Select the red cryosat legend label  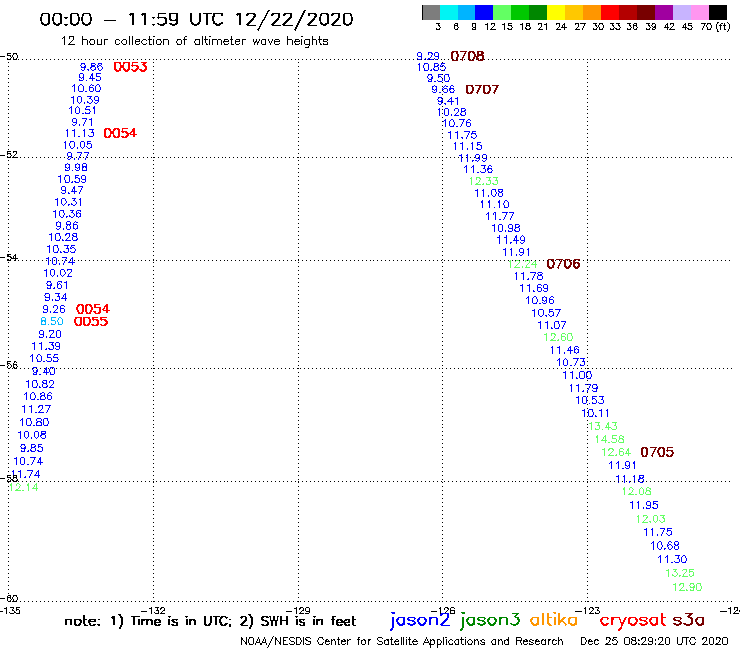633,621
